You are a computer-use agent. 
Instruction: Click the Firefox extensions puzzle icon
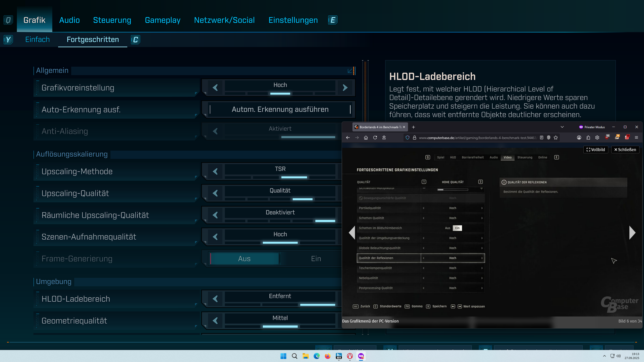point(588,138)
